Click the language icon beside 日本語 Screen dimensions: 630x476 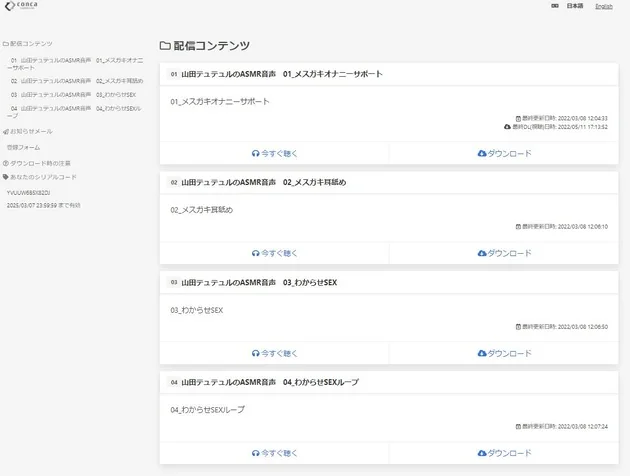[x=555, y=6]
